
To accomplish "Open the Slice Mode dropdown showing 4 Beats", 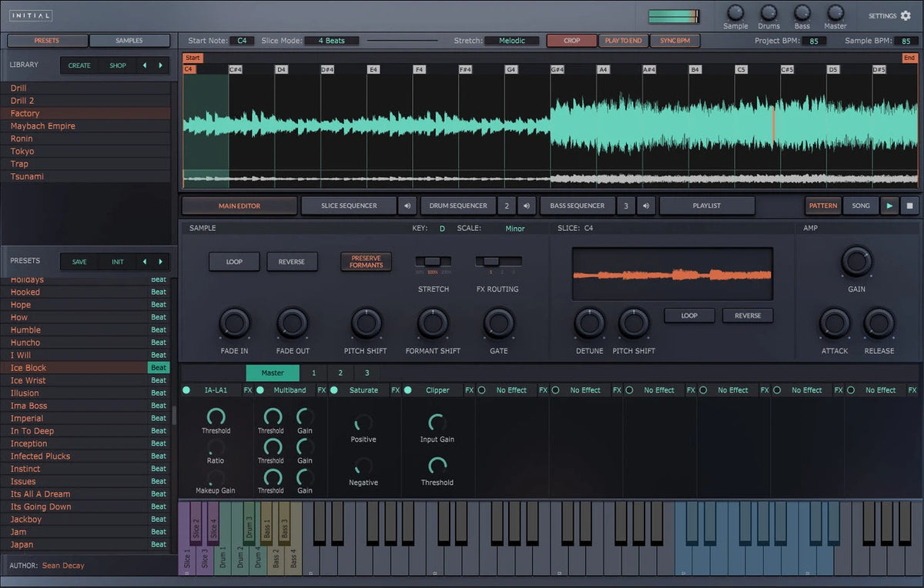I will 331,40.
